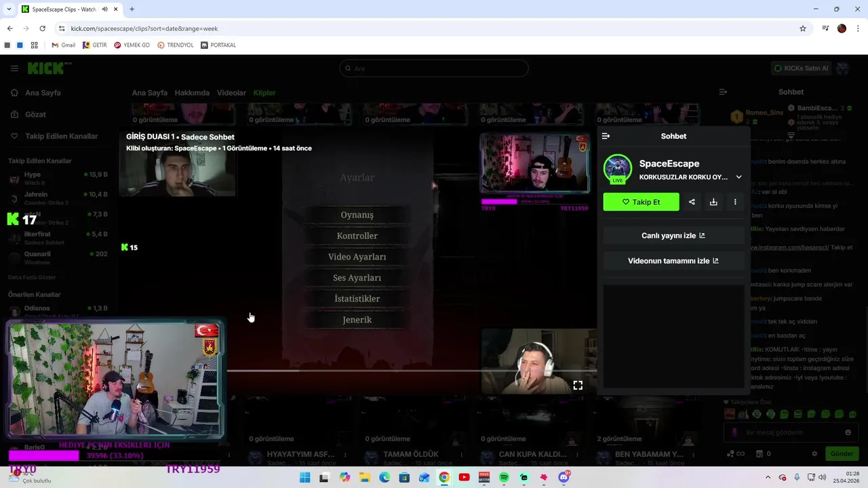This screenshot has height=488, width=868.
Task: Open Discord from the taskbar
Action: (564, 478)
